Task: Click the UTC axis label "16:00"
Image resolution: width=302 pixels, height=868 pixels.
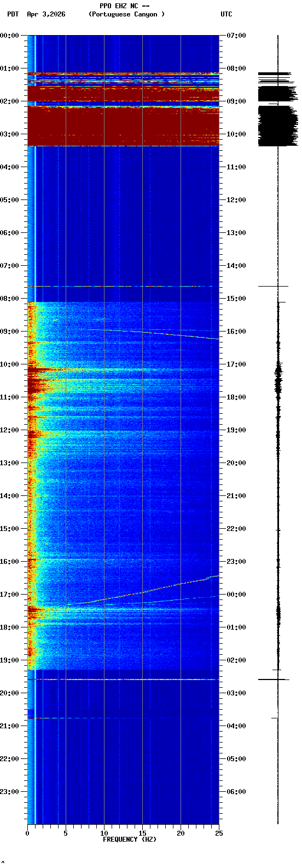Action: (236, 332)
